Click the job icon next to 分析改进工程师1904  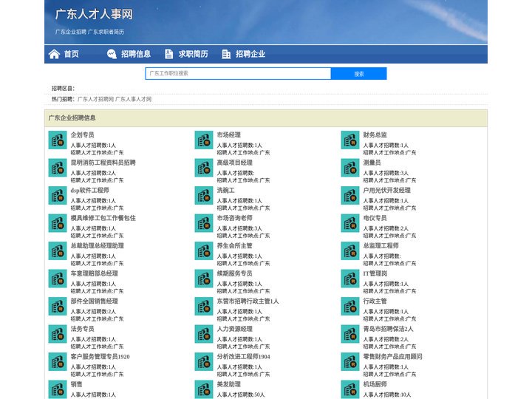[x=204, y=361]
